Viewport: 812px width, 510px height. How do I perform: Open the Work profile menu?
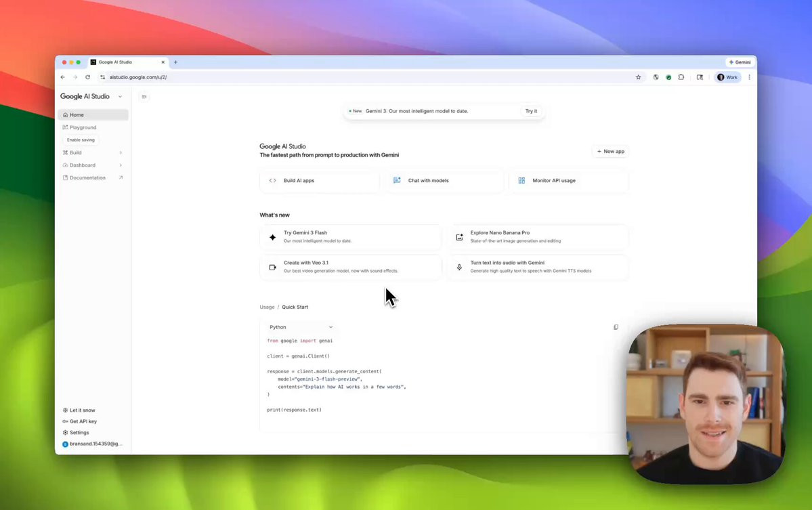point(727,77)
